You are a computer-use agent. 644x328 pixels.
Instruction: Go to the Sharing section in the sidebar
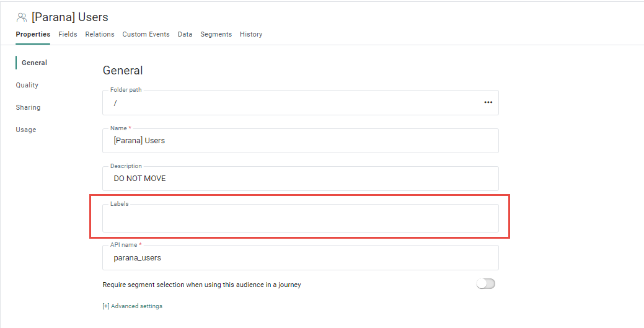28,107
